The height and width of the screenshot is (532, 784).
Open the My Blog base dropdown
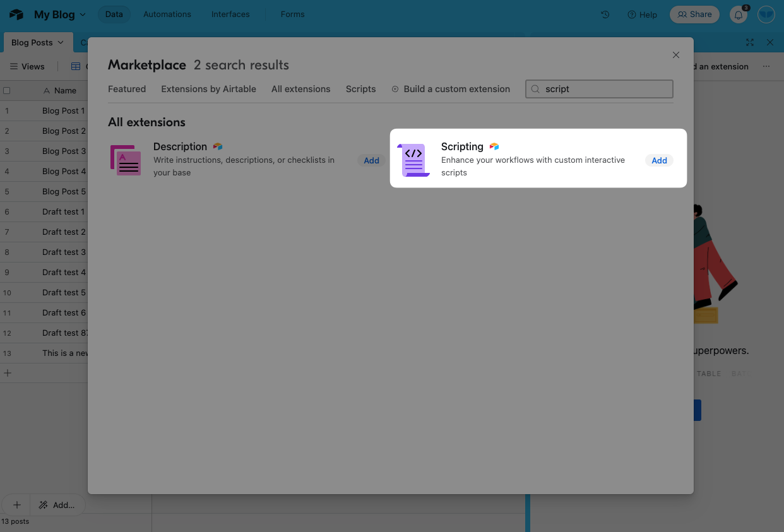(x=60, y=15)
